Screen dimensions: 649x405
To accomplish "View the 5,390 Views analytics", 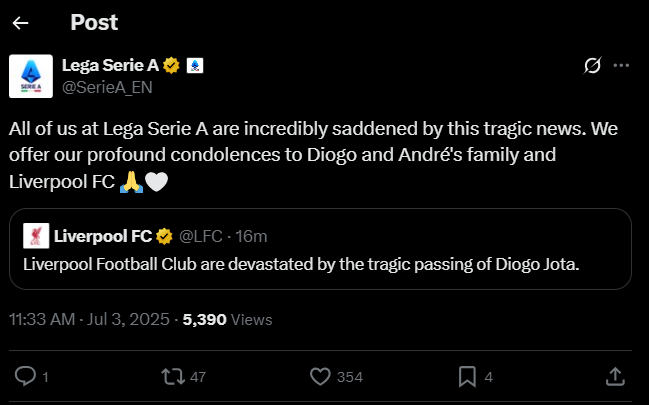I will [x=228, y=320].
